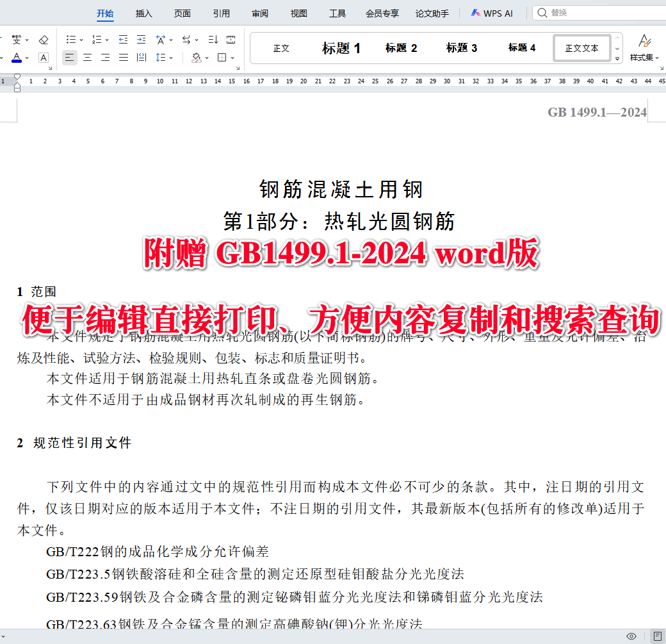This screenshot has height=644, width=666.
Task: Click the borders grid icon
Action: tap(222, 58)
